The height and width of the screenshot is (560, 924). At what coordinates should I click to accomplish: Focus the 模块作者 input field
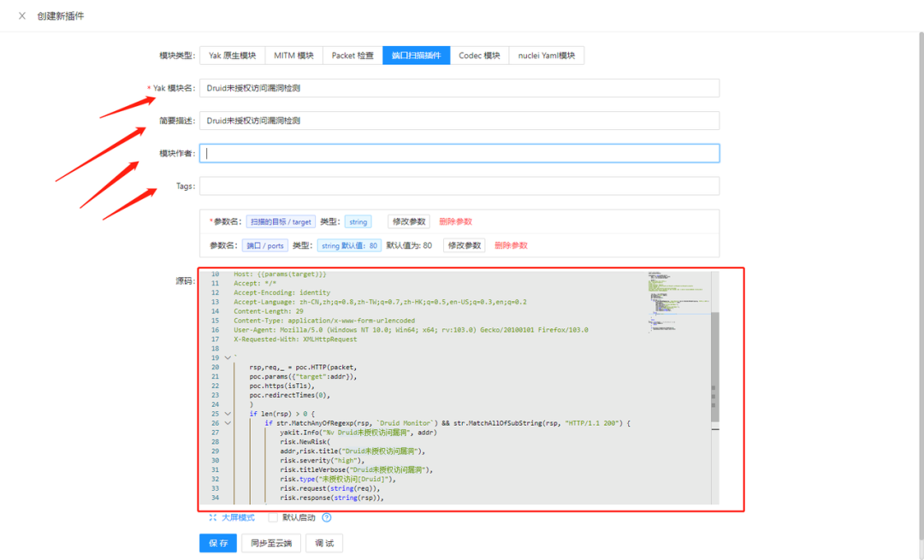[459, 153]
